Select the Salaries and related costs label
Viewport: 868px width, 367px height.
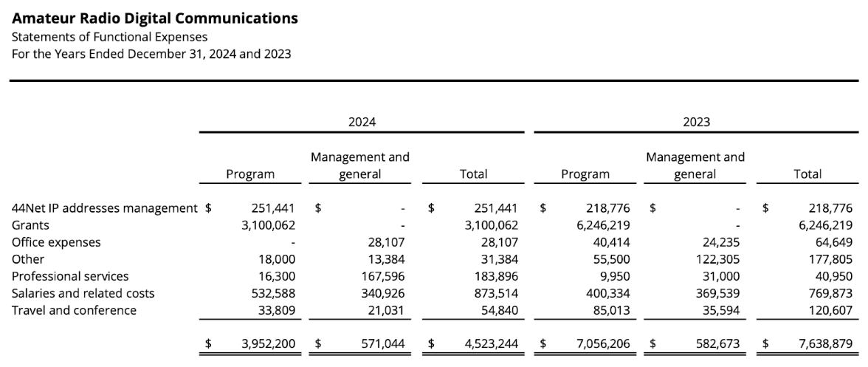tap(83, 293)
